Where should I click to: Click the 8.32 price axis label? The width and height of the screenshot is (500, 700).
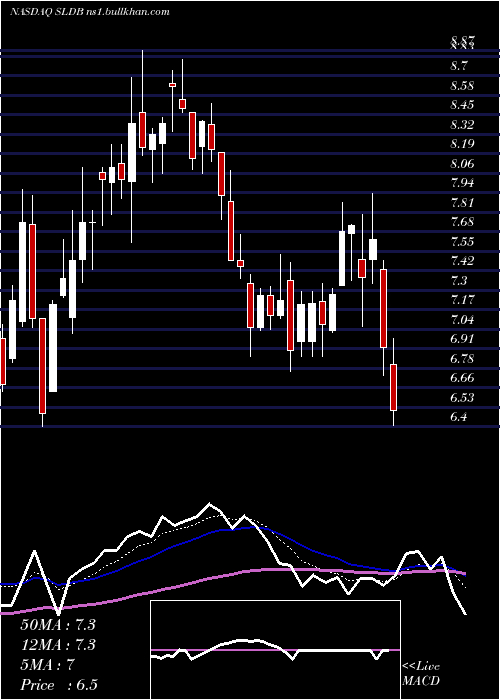462,125
